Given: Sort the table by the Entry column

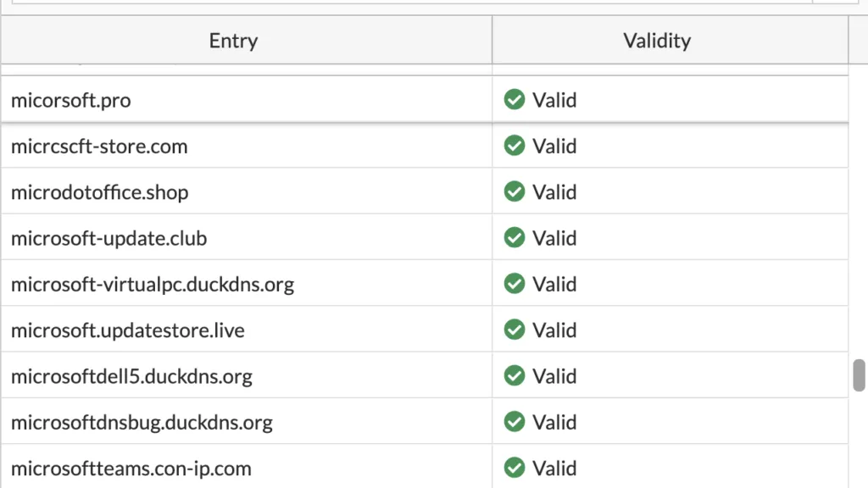Looking at the screenshot, I should [x=232, y=40].
